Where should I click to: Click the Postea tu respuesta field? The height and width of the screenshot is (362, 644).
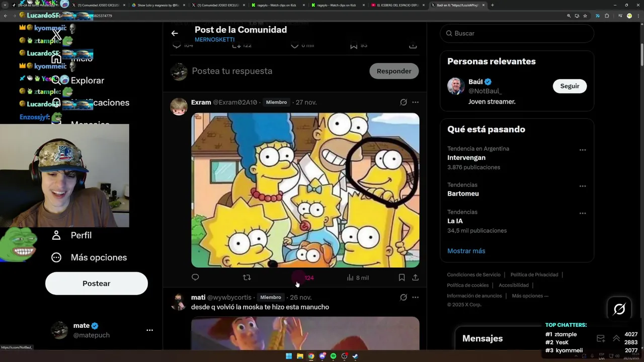[x=277, y=71]
